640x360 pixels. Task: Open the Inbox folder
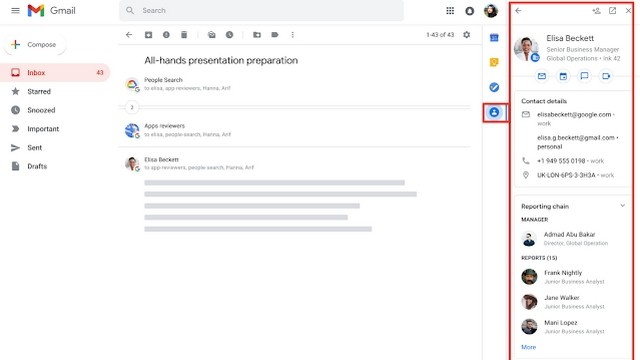(55, 73)
